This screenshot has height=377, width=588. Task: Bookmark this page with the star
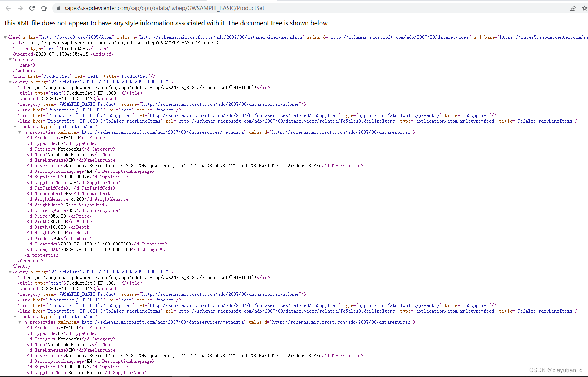(x=584, y=8)
